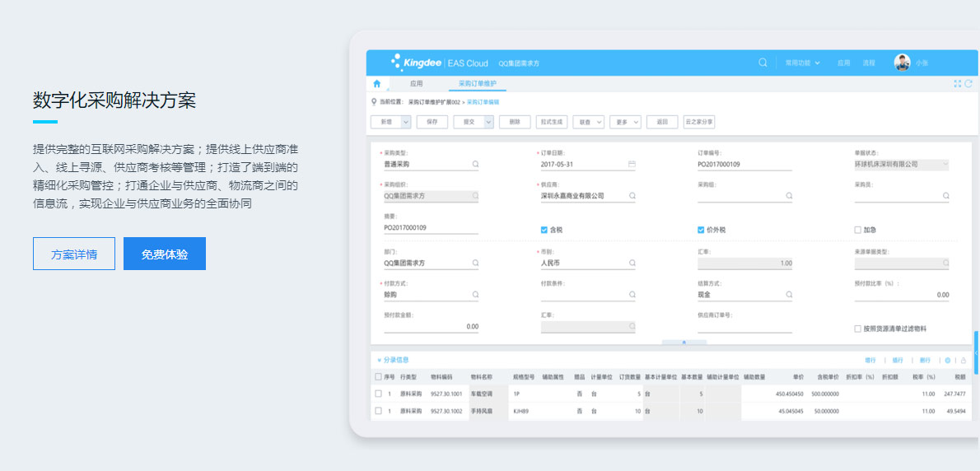Select row checkbox for 9527.30.1002
The image size is (980, 471).
pyautogui.click(x=378, y=411)
